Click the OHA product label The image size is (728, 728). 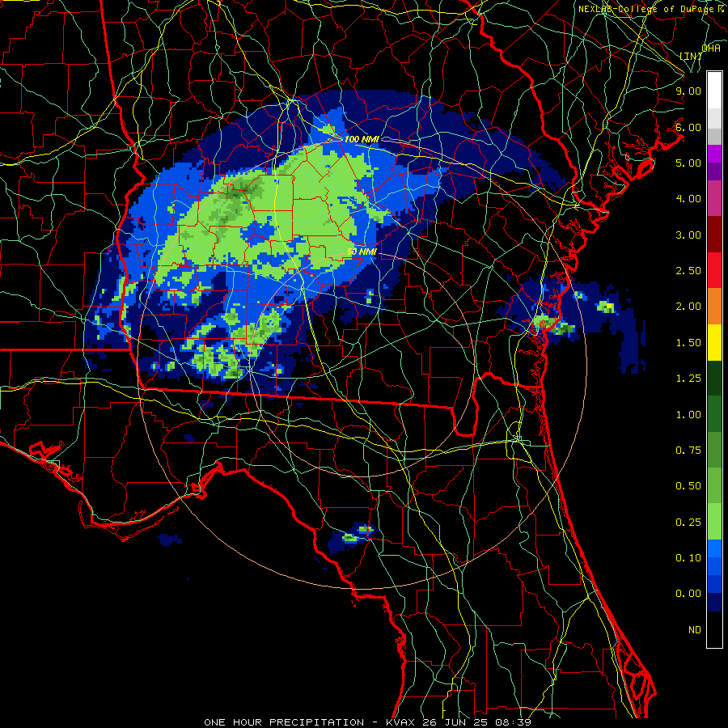(711, 48)
